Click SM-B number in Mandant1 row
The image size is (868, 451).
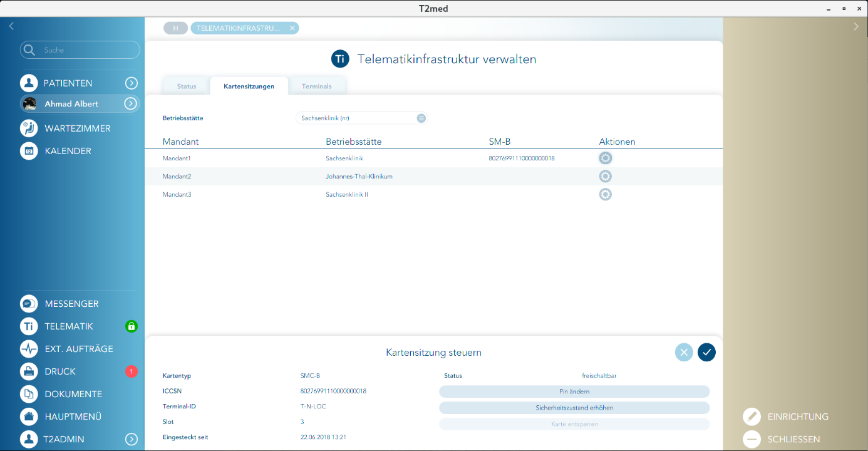[522, 158]
